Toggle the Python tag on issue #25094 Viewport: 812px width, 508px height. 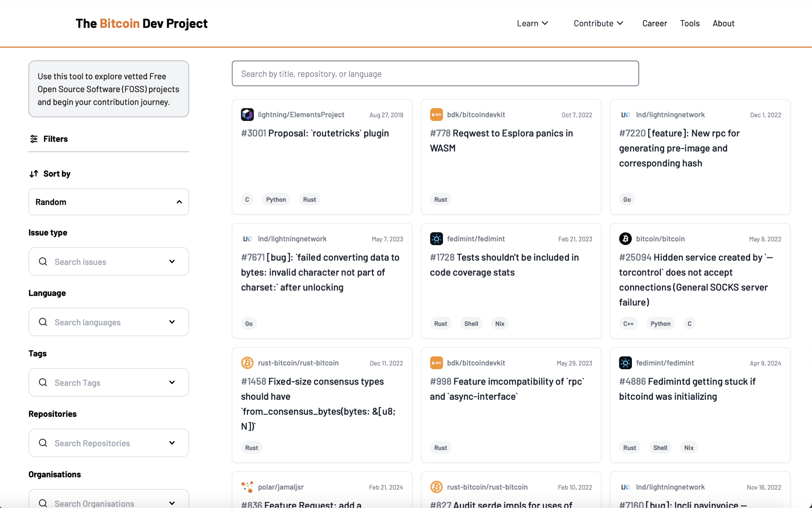coord(660,323)
